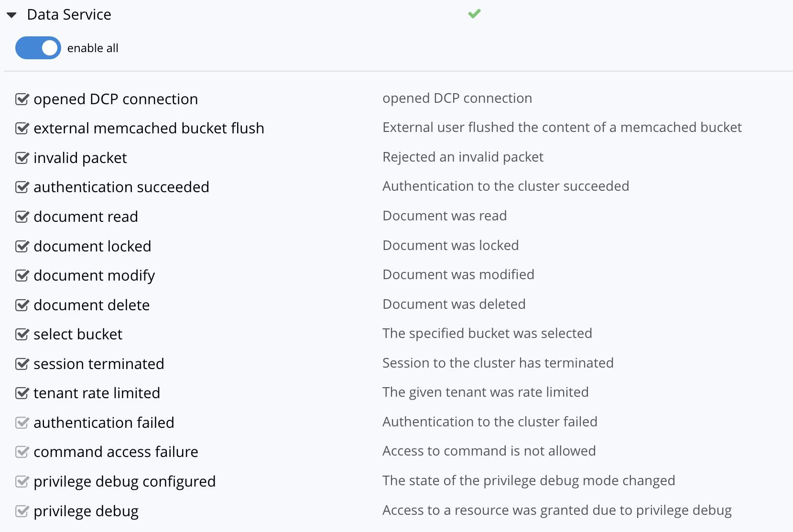Click the green checkmark status icon
The image size is (793, 532).
coord(474,14)
